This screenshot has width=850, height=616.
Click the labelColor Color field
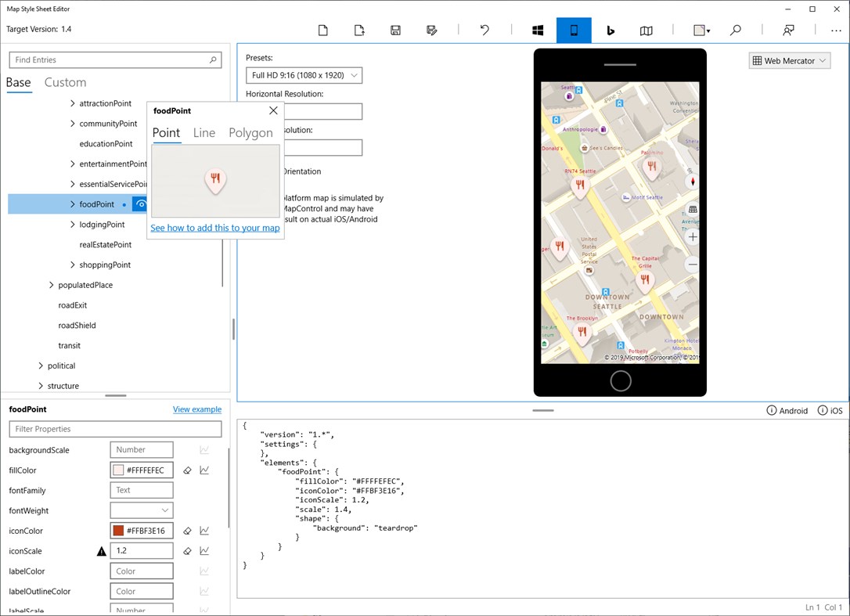pyautogui.click(x=142, y=571)
